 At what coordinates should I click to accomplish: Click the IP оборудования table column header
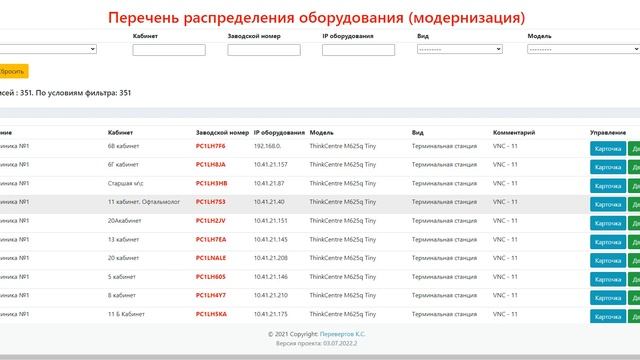(279, 133)
